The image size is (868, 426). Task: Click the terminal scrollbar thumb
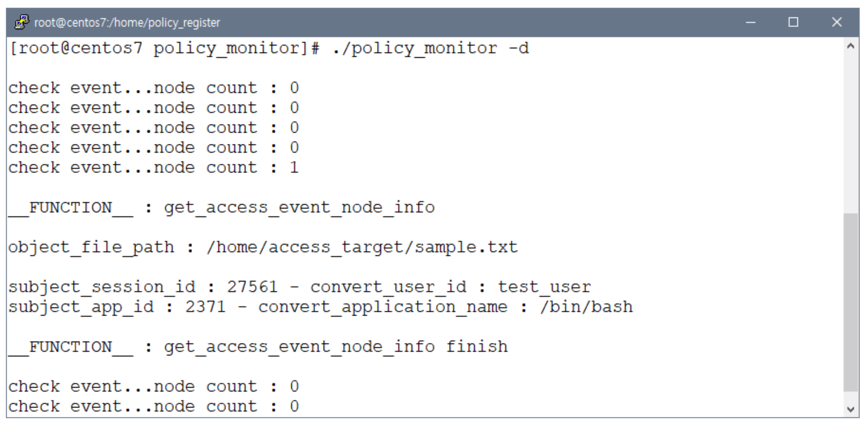pos(850,302)
